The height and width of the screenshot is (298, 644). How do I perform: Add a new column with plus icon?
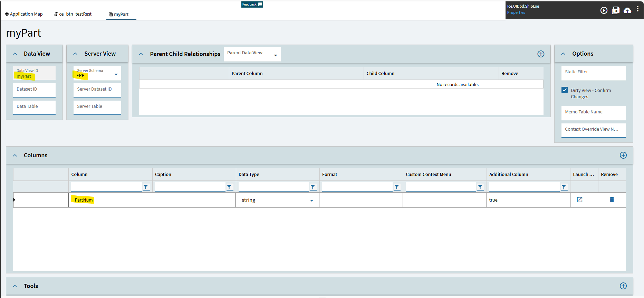[623, 155]
